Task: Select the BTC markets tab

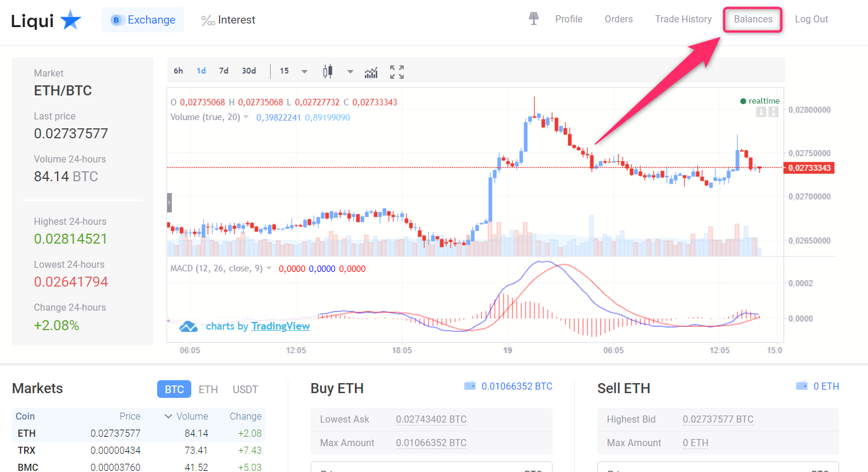Action: (174, 389)
